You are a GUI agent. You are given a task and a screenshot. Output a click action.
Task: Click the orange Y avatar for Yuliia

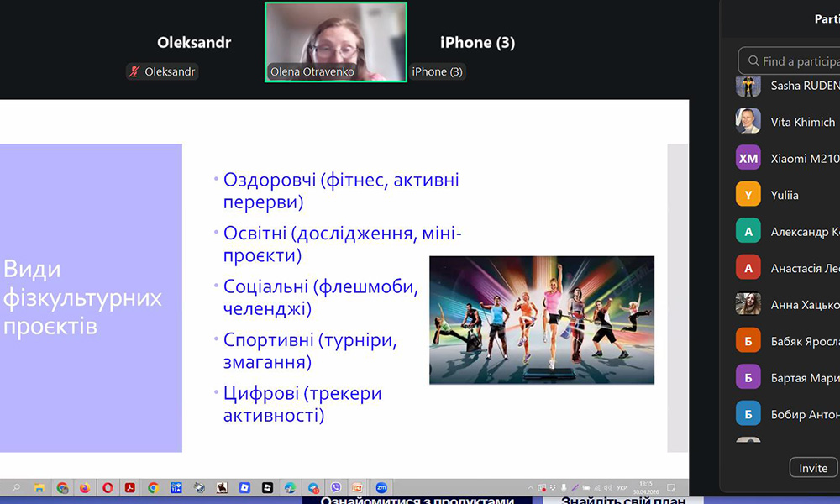tap(748, 194)
